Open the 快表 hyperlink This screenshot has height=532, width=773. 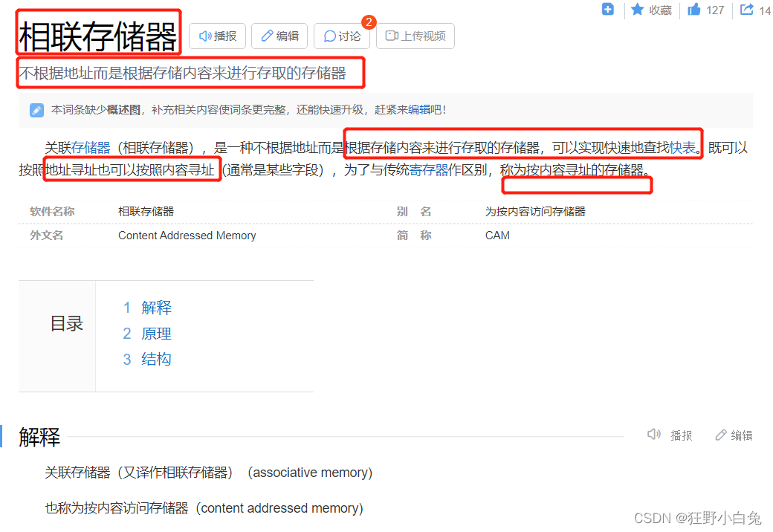click(682, 148)
